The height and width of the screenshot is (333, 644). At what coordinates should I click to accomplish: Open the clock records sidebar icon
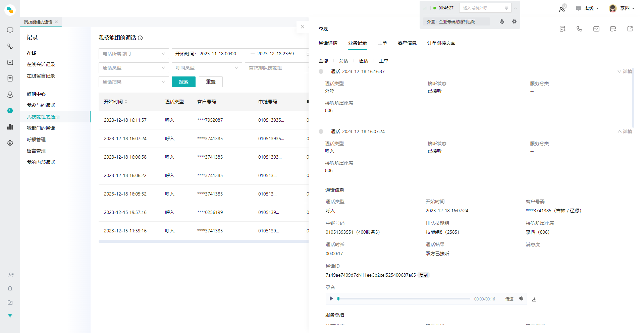click(x=10, y=111)
